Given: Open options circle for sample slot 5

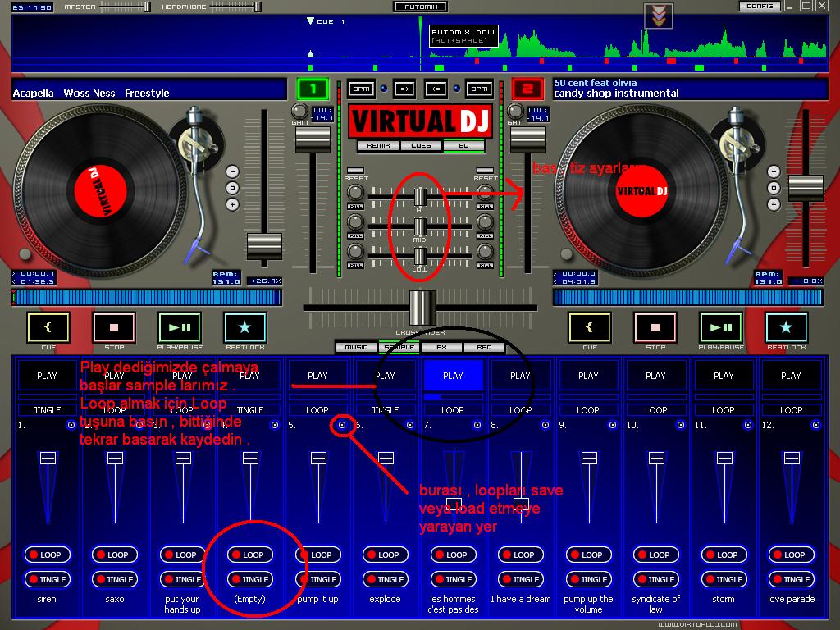Looking at the screenshot, I should (x=342, y=425).
